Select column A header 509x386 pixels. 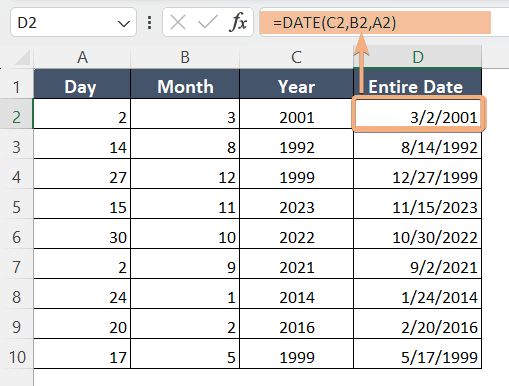point(82,57)
